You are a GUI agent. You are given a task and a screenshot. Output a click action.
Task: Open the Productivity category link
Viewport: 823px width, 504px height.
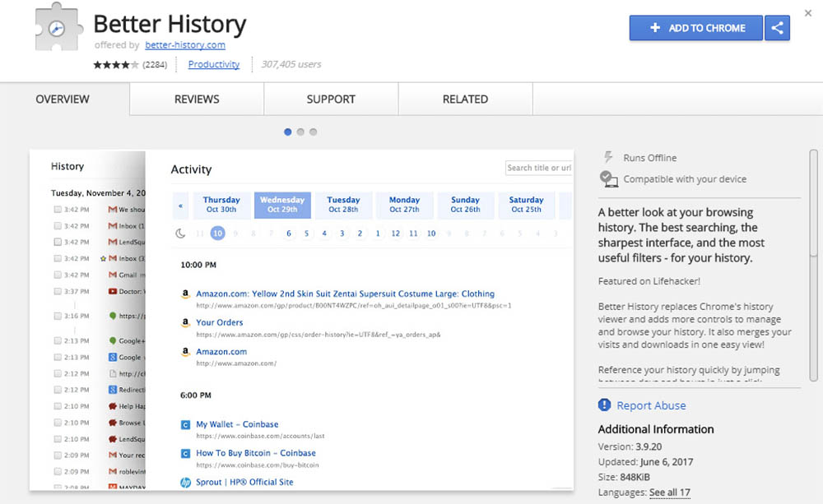point(213,64)
